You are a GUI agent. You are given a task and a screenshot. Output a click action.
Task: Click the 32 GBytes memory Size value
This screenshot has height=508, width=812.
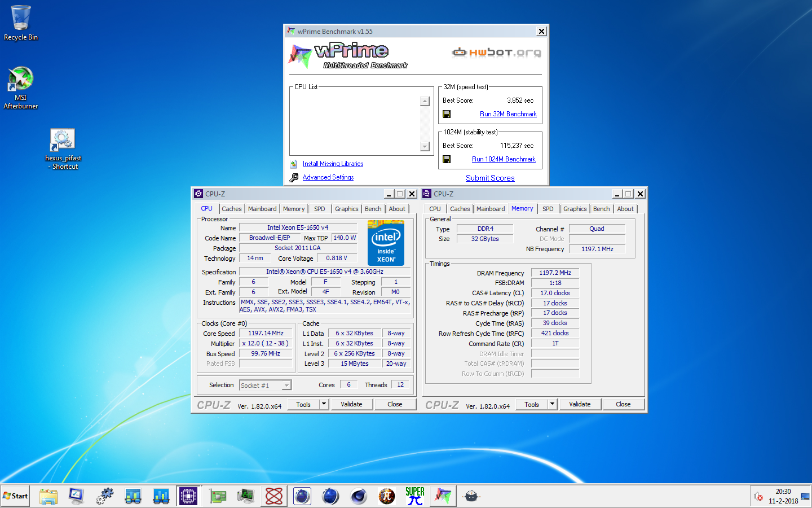coord(485,239)
